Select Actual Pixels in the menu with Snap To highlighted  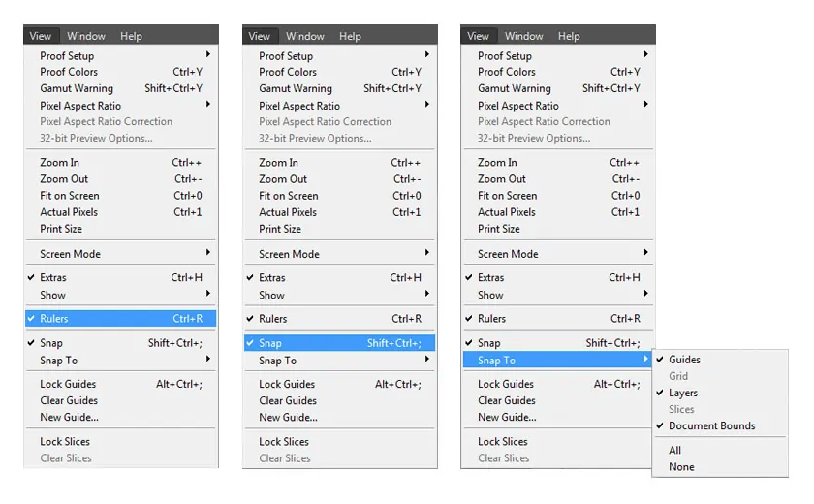click(506, 212)
